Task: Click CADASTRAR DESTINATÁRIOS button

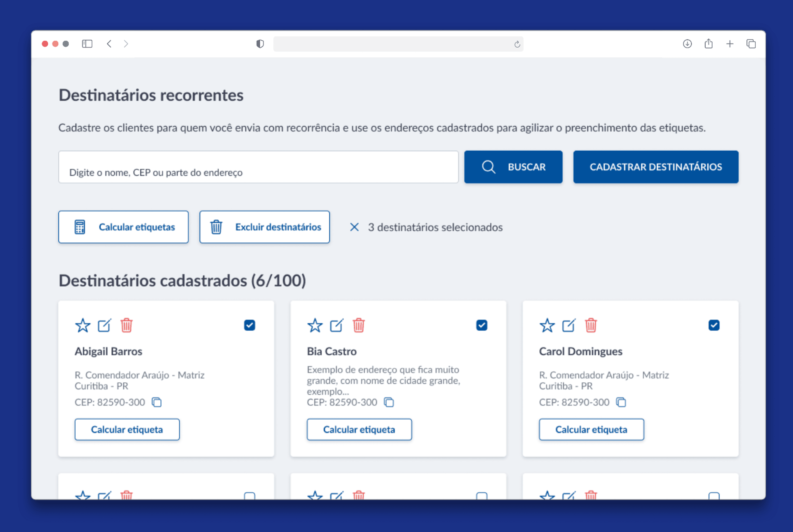Action: click(655, 167)
